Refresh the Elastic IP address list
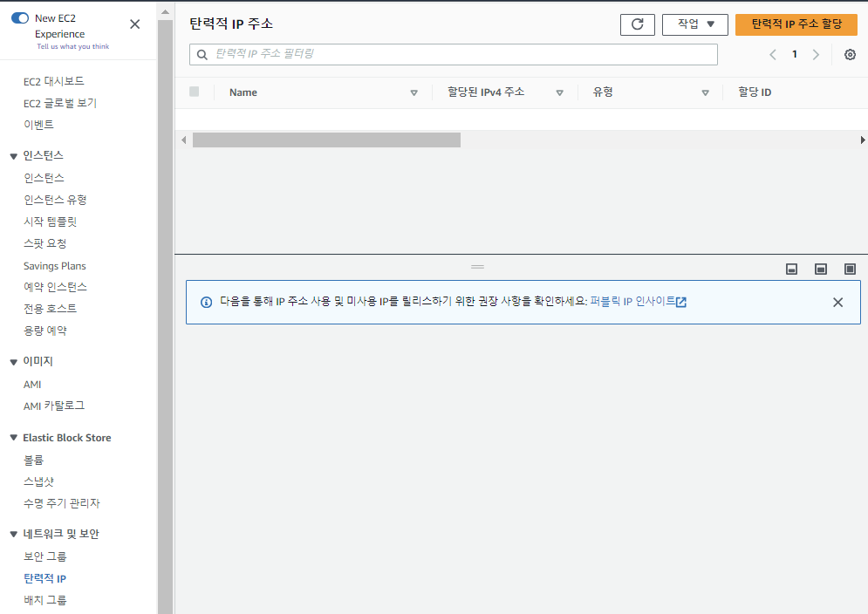Screen dimensions: 868x614 [637, 24]
